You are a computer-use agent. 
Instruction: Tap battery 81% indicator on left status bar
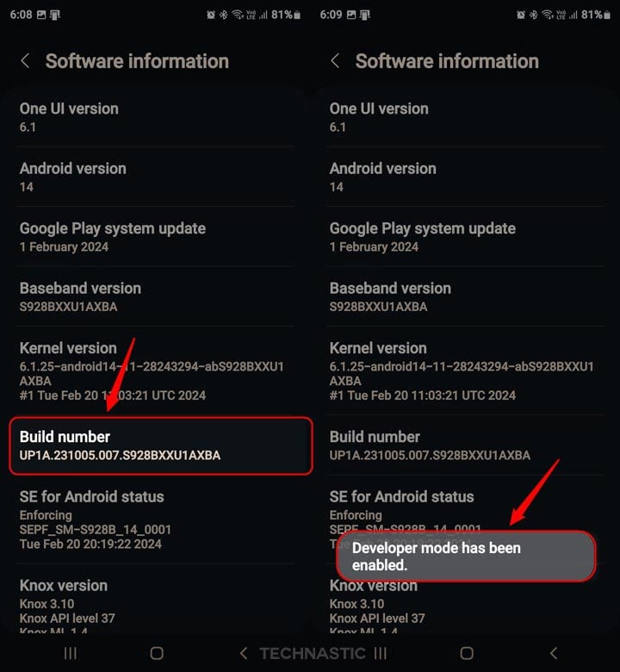[x=286, y=15]
